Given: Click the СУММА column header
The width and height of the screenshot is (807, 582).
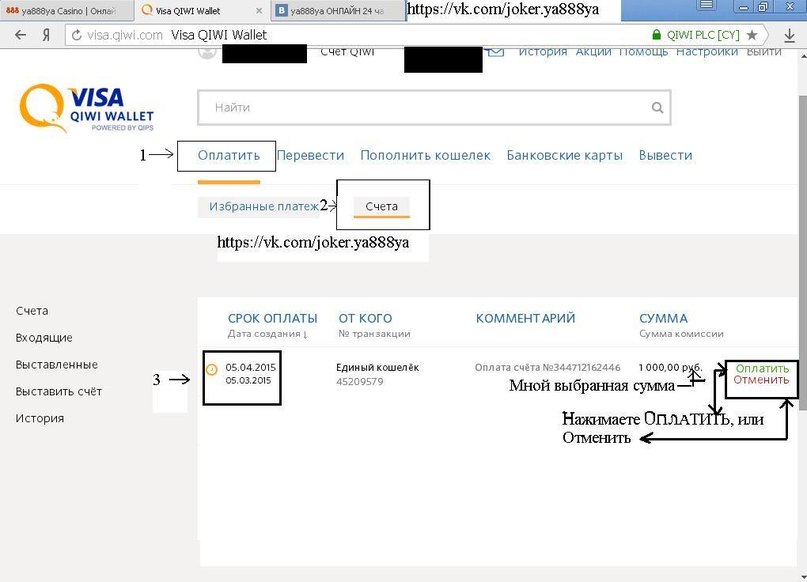Looking at the screenshot, I should click(x=663, y=319).
